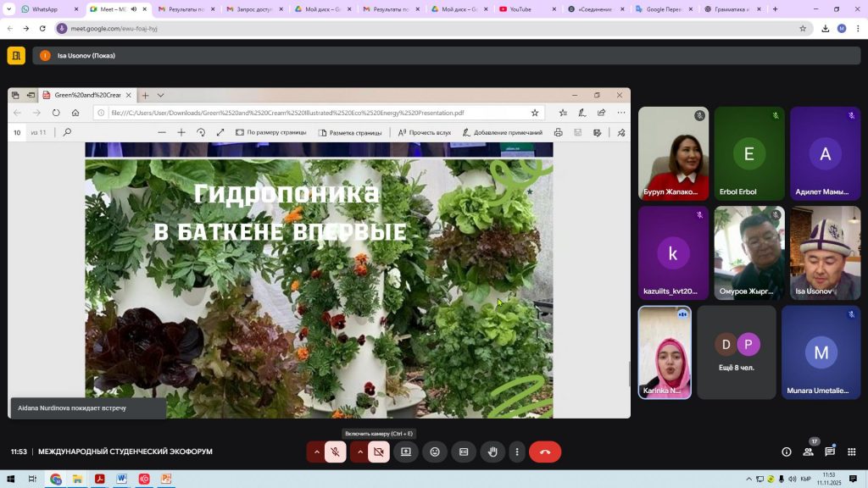
Task: Open the three-dot more options menu
Action: tap(517, 452)
